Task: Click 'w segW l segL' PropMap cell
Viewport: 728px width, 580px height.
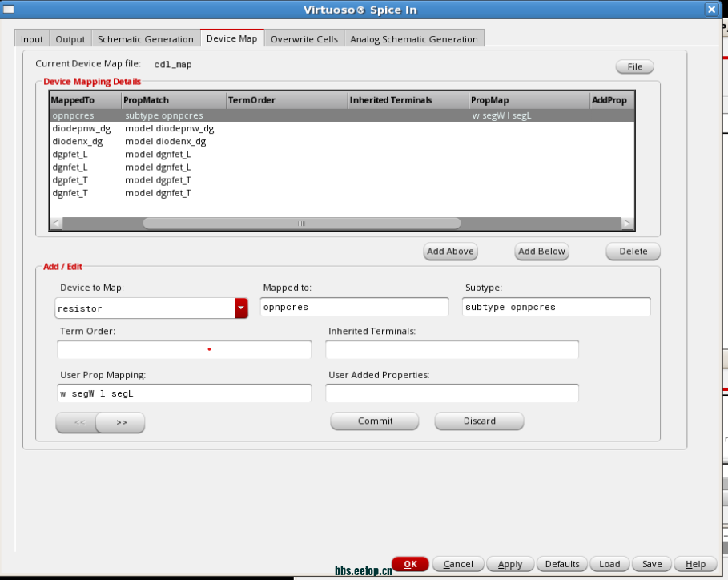Action: coord(501,115)
